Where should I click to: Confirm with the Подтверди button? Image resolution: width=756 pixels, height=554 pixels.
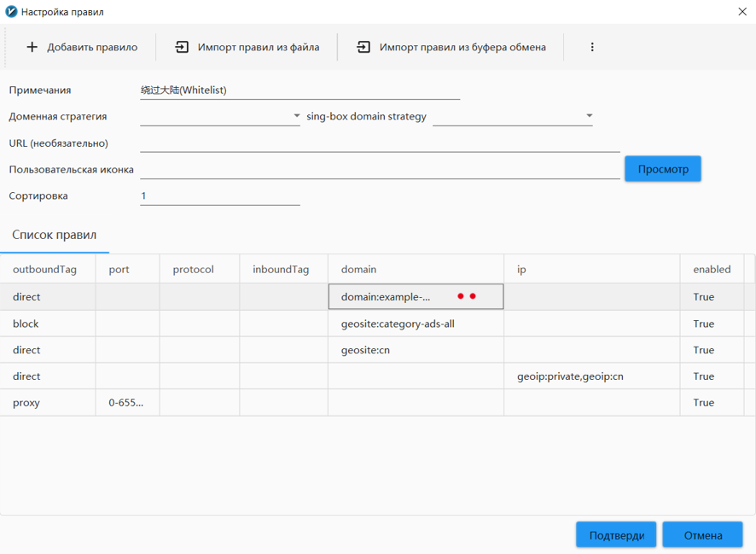click(x=616, y=535)
